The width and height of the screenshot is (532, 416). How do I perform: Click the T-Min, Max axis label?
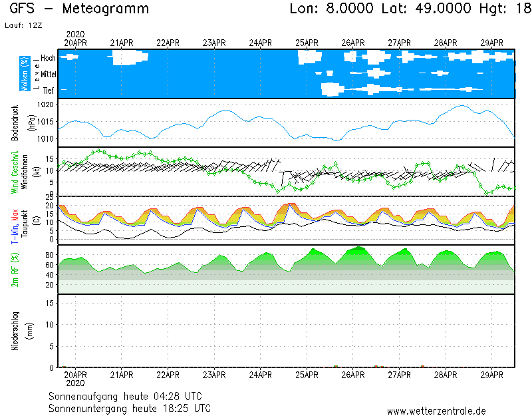pos(15,226)
